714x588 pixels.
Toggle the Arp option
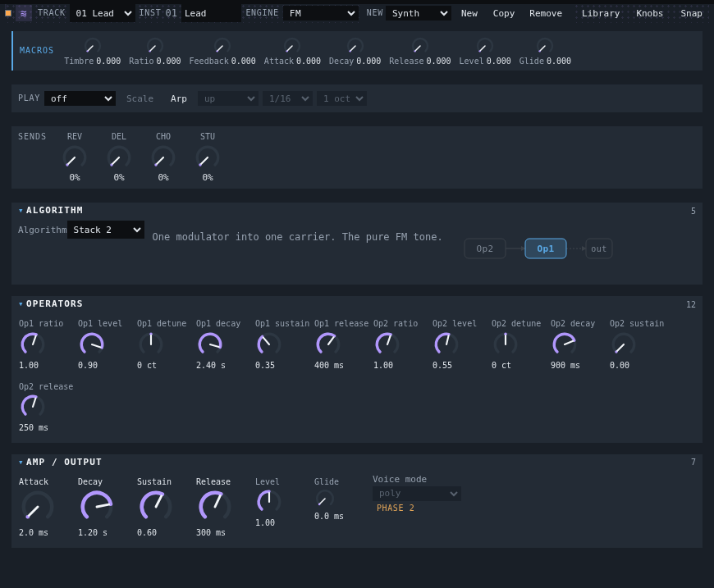click(x=179, y=98)
